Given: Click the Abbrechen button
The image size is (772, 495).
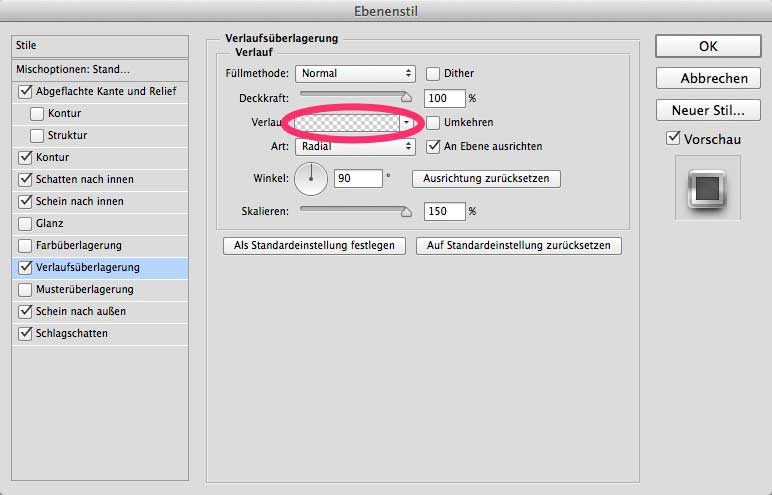Looking at the screenshot, I should point(708,78).
